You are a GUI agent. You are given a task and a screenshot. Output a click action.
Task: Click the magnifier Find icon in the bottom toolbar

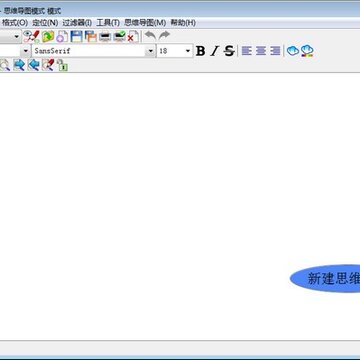(5, 65)
